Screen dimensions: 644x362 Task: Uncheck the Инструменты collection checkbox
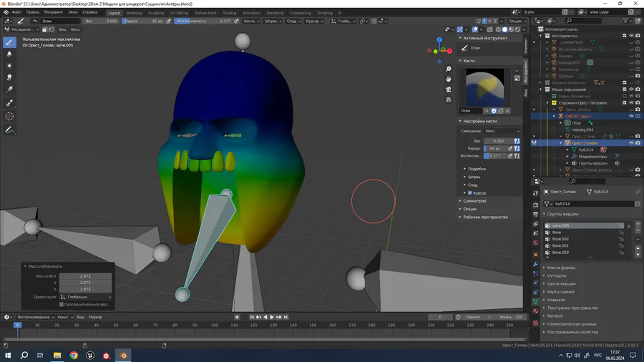pyautogui.click(x=625, y=36)
